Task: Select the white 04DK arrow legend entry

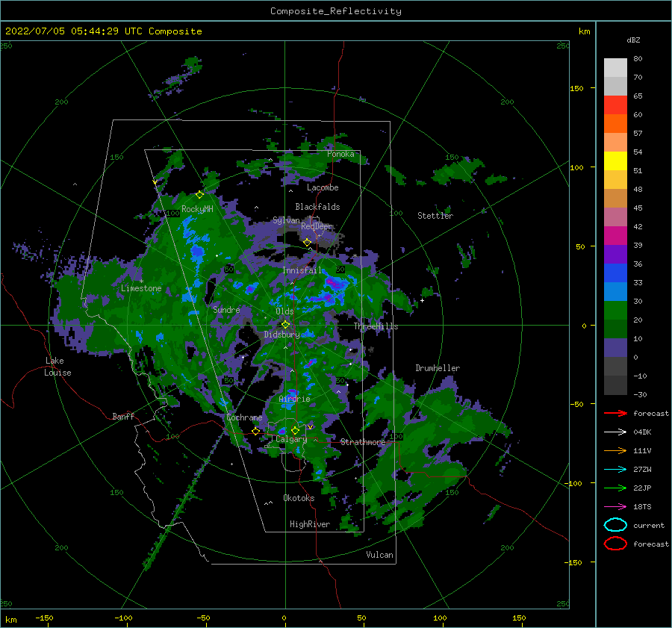Action: (615, 432)
